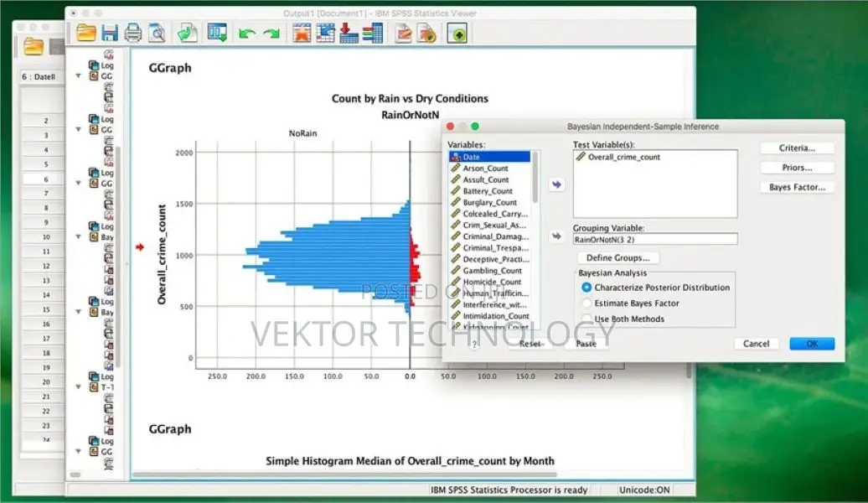868x503 pixels.
Task: Click the 6 : DateII cell reference in Data Editor
Action: [39, 77]
